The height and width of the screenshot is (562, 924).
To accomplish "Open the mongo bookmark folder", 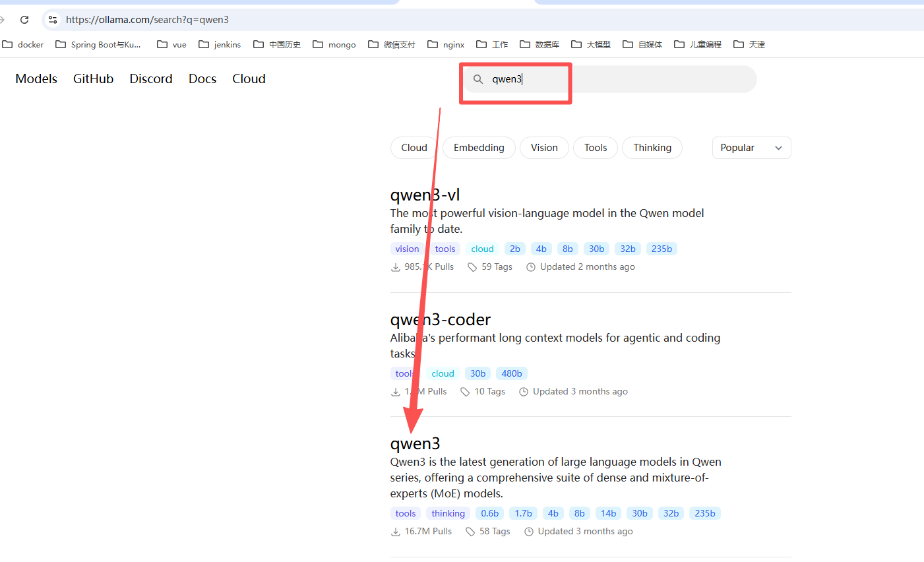I will [x=334, y=44].
